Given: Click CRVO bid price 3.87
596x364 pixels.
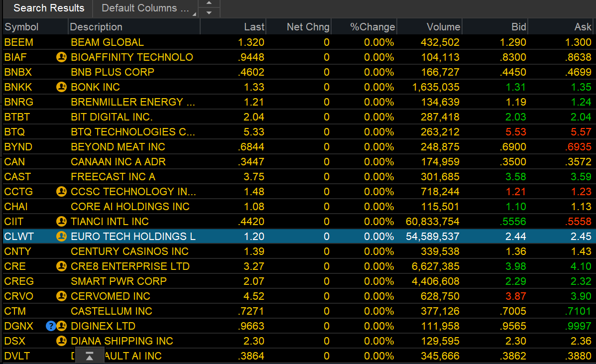Looking at the screenshot, I should [516, 296].
